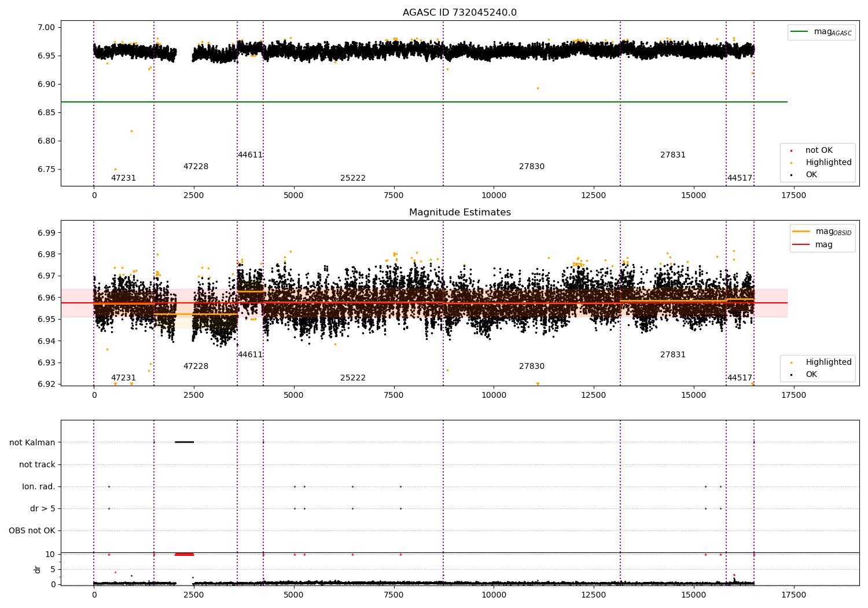The width and height of the screenshot is (868, 608).
Task: Click the 'dr > 5' row label
Action: click(43, 509)
